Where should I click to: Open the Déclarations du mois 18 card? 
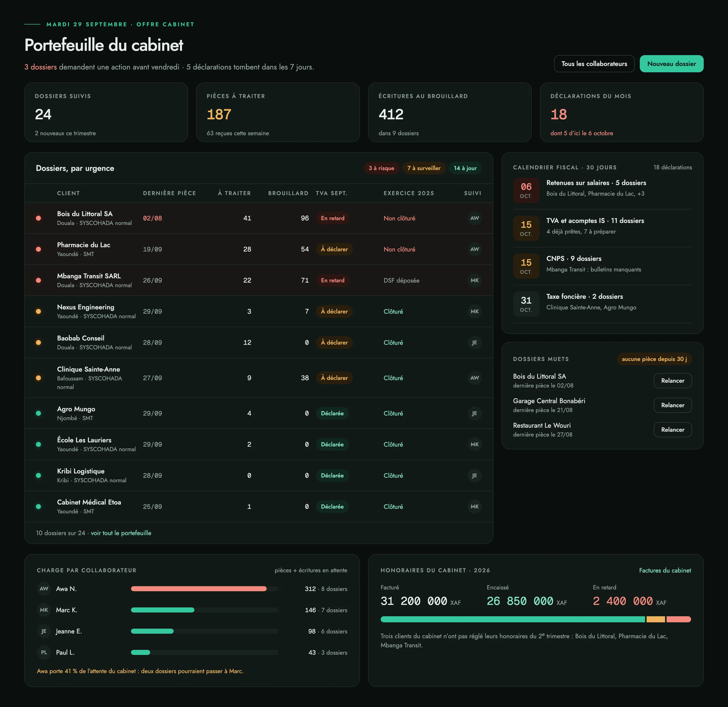click(621, 112)
